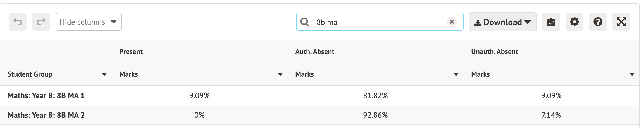This screenshot has height=127, width=644.
Task: Click the 92.86% Auth. Absent cell
Action: [375, 115]
